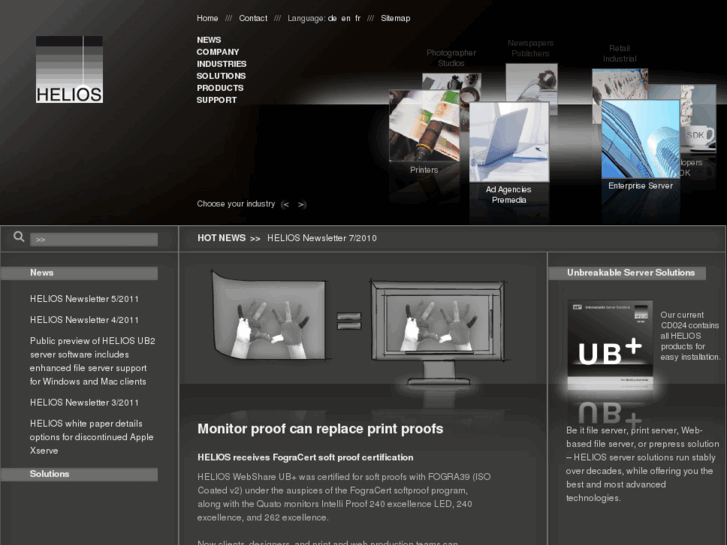The height and width of the screenshot is (545, 727).
Task: Click Monitor proof can replace print proofs headline
Action: (x=320, y=429)
